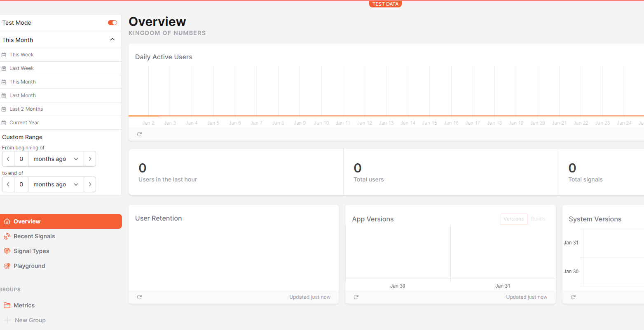The height and width of the screenshot is (330, 644).
Task: Decrease the 'to end of' value
Action: click(x=8, y=184)
